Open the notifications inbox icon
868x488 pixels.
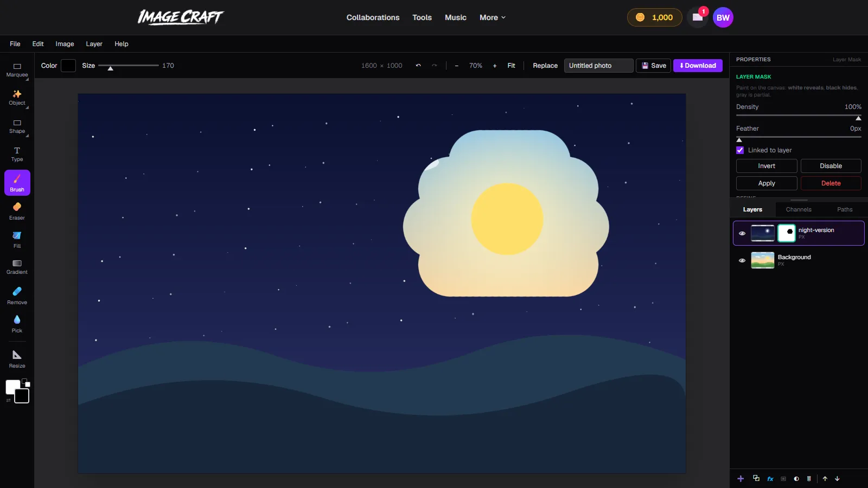698,17
